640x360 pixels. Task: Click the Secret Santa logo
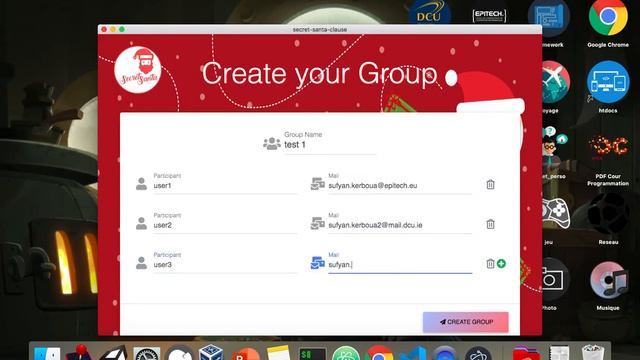pos(138,70)
